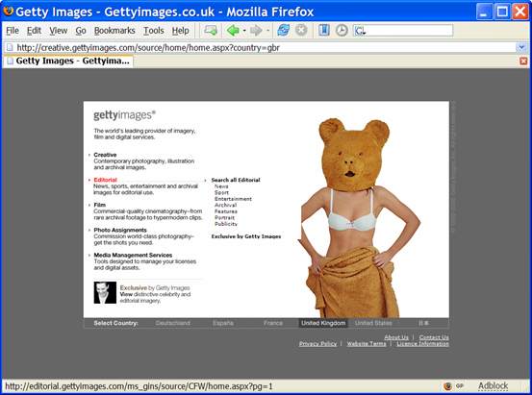532x395 pixels.
Task: Click the Firefox status bar icon
Action: coord(447,385)
